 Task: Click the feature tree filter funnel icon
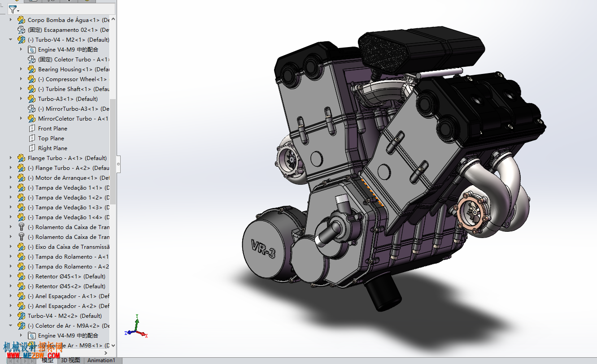12,9
